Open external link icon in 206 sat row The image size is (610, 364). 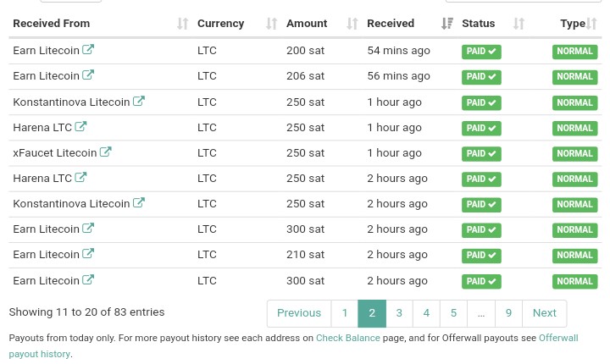[x=88, y=74]
